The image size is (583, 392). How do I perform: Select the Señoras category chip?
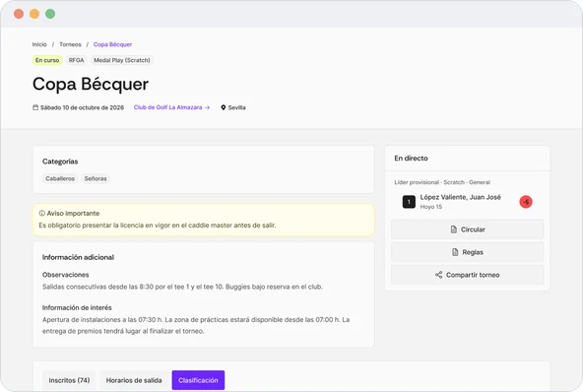click(96, 179)
